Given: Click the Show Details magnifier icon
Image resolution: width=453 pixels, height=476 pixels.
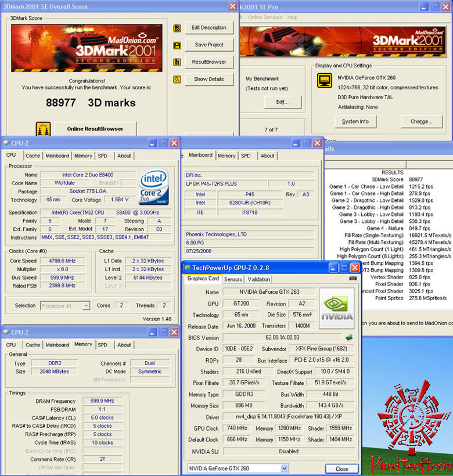Looking at the screenshot, I should (x=177, y=80).
